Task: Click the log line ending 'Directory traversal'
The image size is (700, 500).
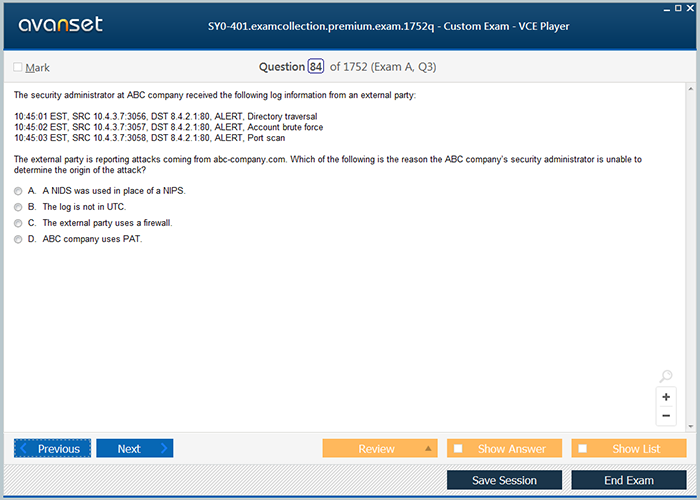Action: pyautogui.click(x=166, y=117)
